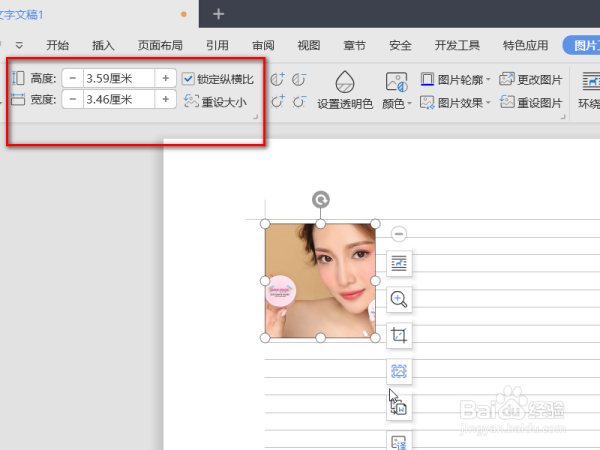Click the 图片效果 button
This screenshot has height=450, width=600.
click(452, 103)
